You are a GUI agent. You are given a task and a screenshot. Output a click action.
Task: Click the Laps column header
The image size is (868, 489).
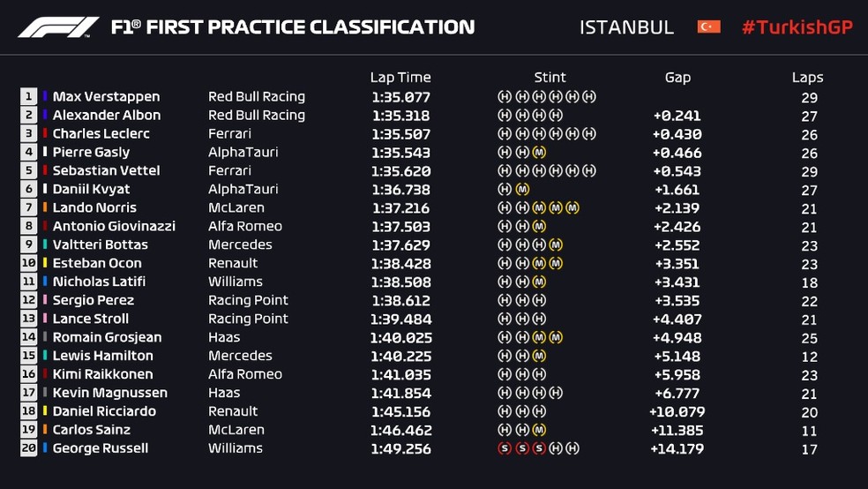(808, 78)
